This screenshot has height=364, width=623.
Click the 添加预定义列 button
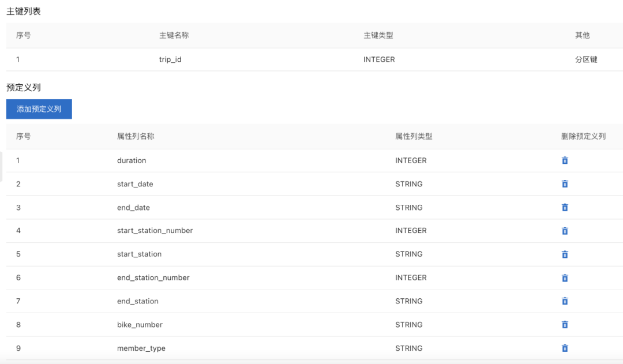[x=39, y=109]
